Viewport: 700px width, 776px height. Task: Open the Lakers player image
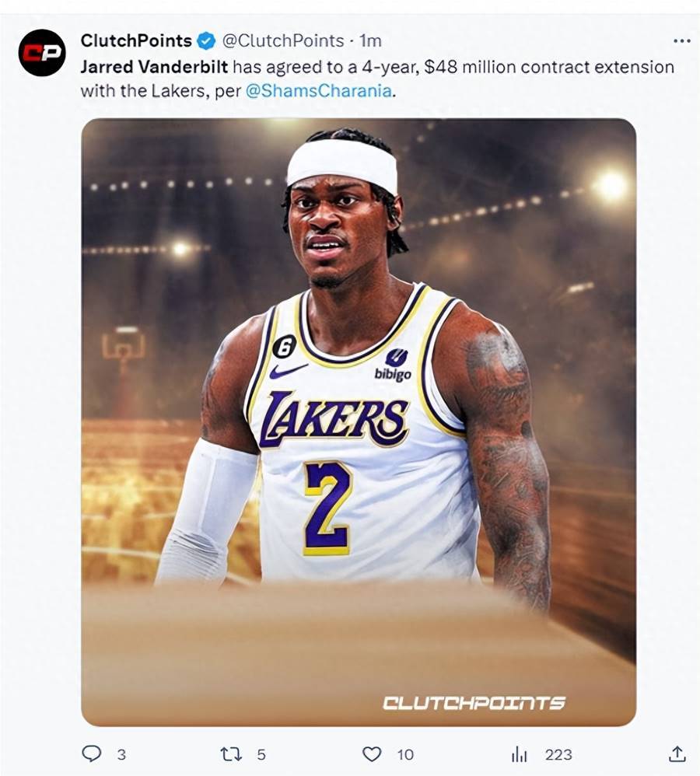[x=359, y=421]
